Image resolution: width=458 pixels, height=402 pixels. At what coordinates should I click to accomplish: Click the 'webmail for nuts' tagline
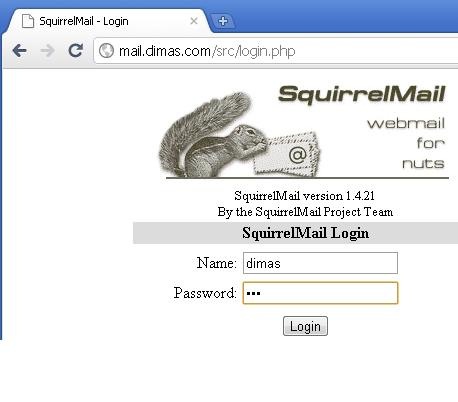(406, 143)
